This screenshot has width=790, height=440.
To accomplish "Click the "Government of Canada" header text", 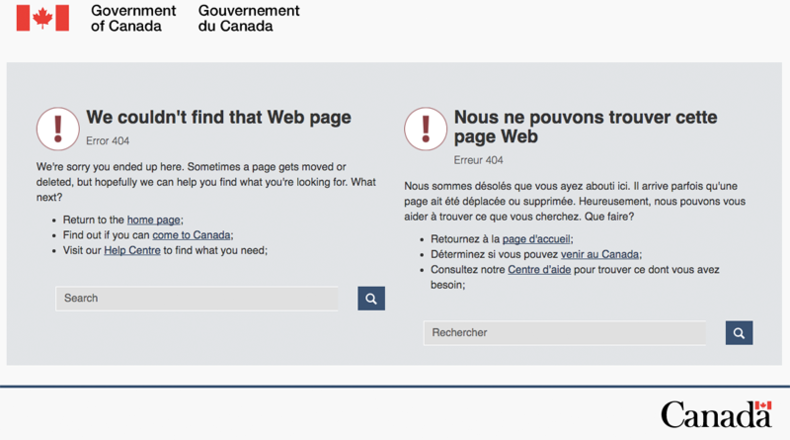I will click(133, 18).
